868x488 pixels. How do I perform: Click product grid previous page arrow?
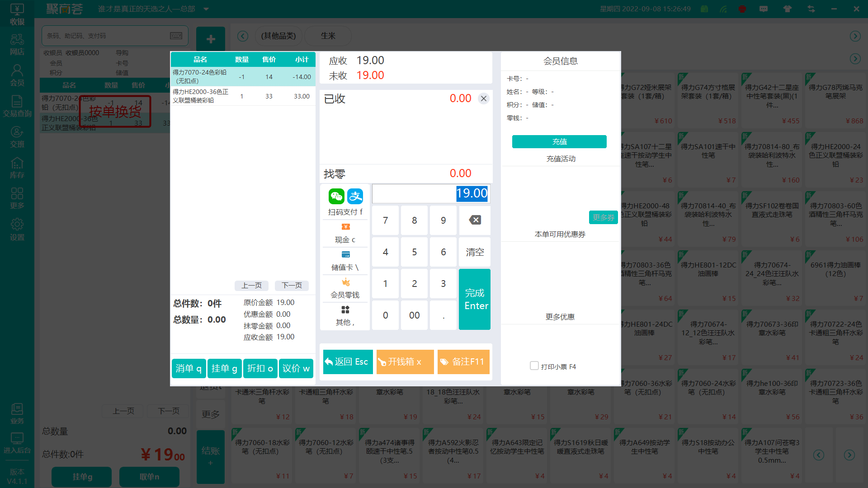[819, 455]
